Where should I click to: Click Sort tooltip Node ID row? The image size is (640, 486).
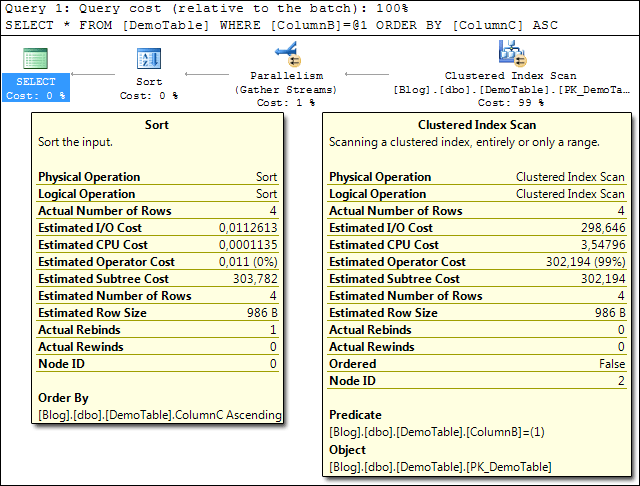(158, 364)
